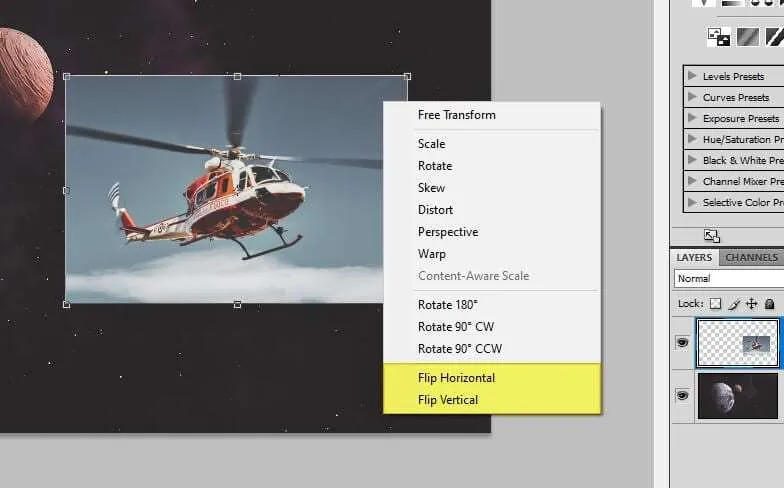Toggle the lock all padlock icon
Screen dimensions: 784x488
click(770, 304)
